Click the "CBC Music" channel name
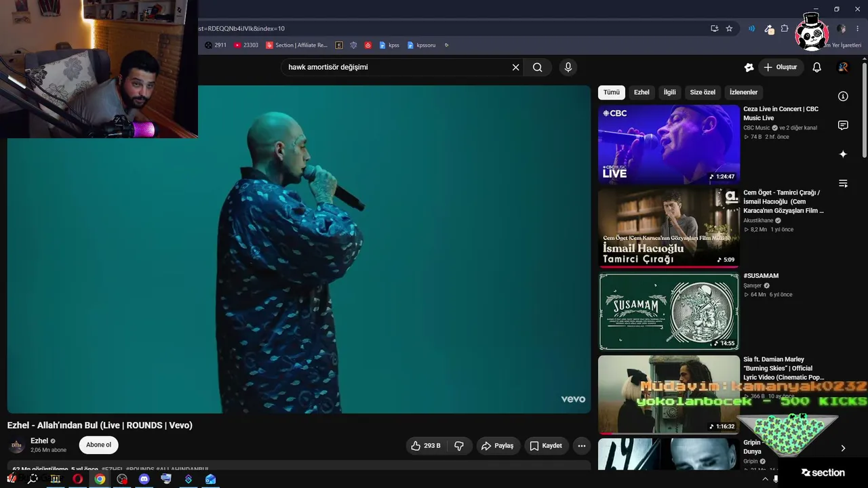The height and width of the screenshot is (488, 868). (x=757, y=127)
